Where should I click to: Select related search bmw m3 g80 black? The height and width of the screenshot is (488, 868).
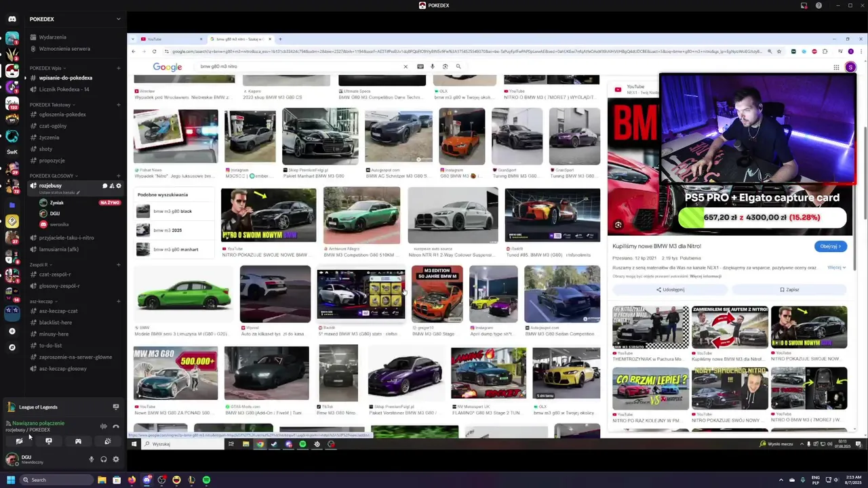[174, 211]
